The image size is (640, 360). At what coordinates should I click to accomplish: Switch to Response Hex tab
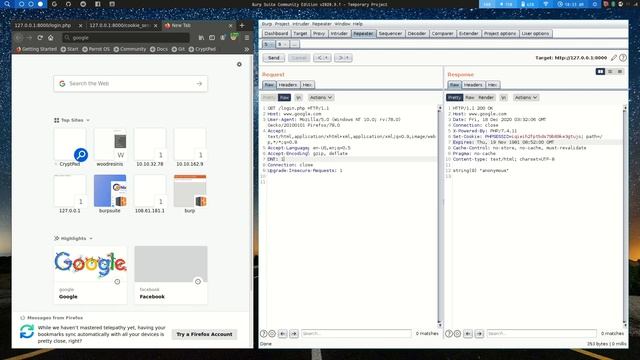[493, 85]
